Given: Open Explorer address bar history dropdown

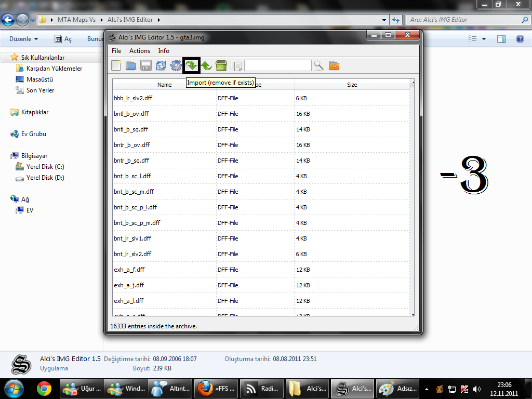Looking at the screenshot, I should [x=384, y=20].
